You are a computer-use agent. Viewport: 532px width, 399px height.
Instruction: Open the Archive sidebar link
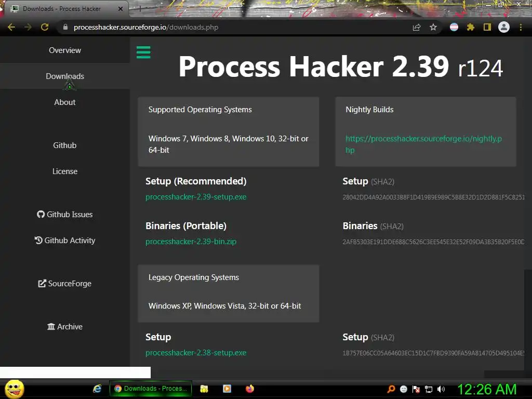[65, 326]
